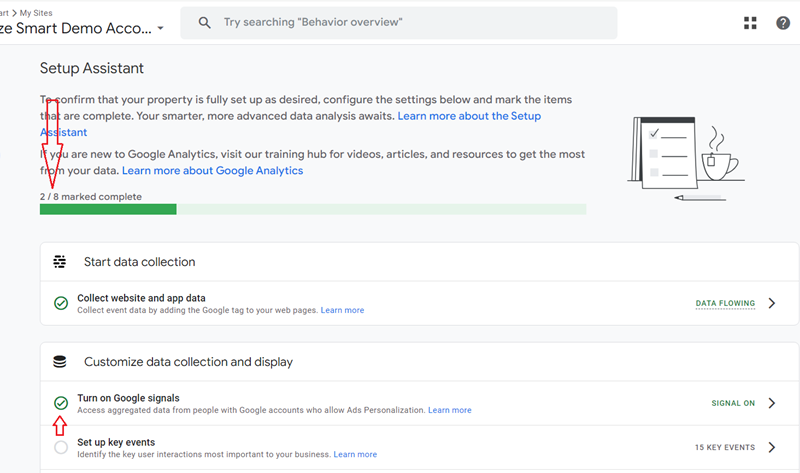Image resolution: width=800 pixels, height=473 pixels.
Task: Click the 15 KEY EVENTS status label
Action: click(724, 447)
